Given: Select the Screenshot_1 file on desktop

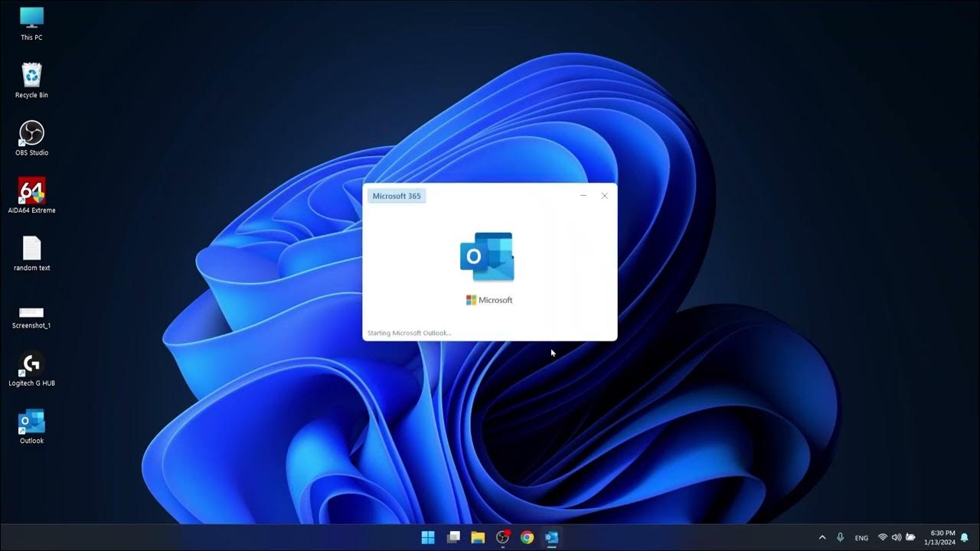Looking at the screenshot, I should (31, 317).
